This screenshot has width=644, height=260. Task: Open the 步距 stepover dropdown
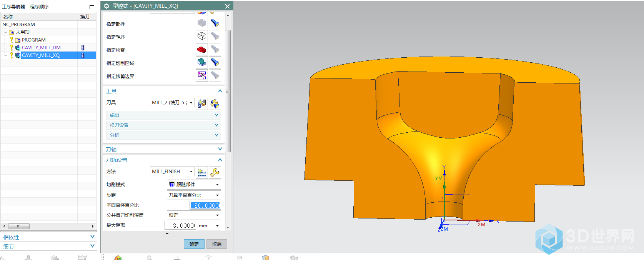[194, 195]
